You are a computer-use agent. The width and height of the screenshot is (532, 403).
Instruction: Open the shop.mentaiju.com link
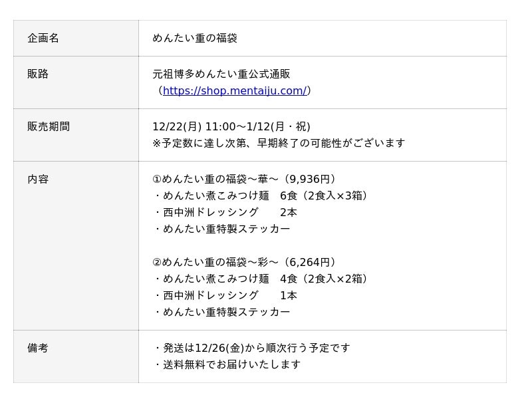pyautogui.click(x=234, y=91)
